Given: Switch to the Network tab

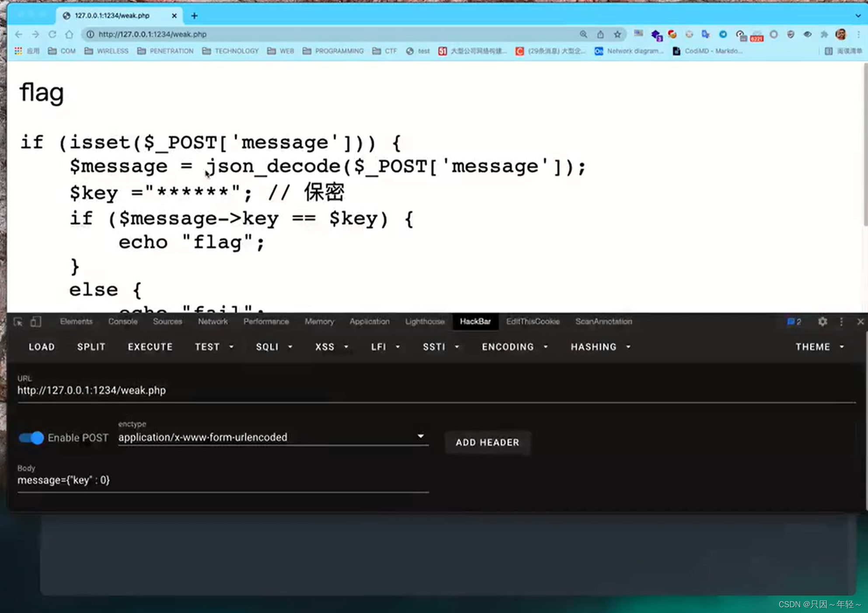Looking at the screenshot, I should point(213,321).
